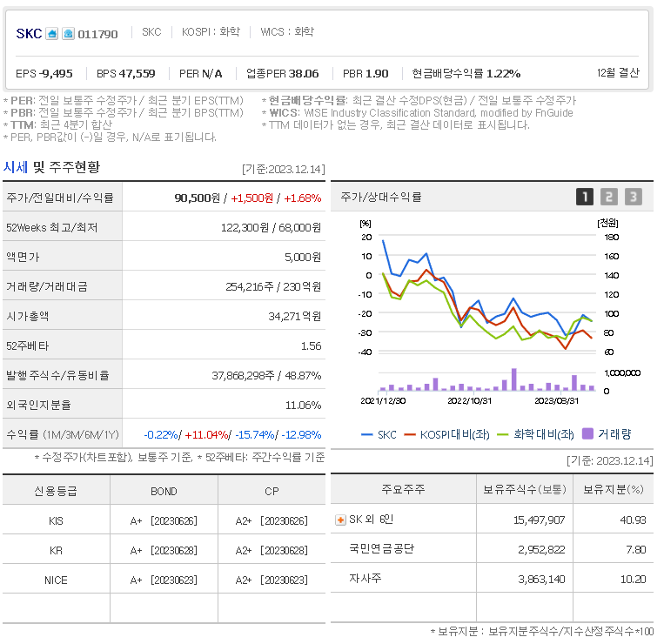Click the CP column header
Image resolution: width=664 pixels, height=644 pixels.
272,491
